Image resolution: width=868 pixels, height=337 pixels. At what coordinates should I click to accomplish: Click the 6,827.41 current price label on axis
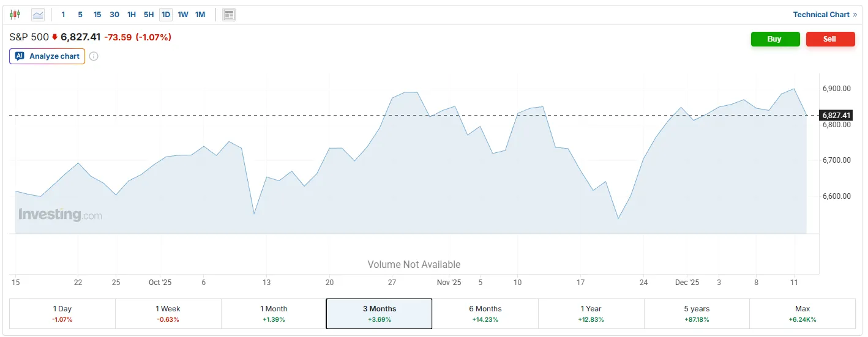(x=836, y=115)
